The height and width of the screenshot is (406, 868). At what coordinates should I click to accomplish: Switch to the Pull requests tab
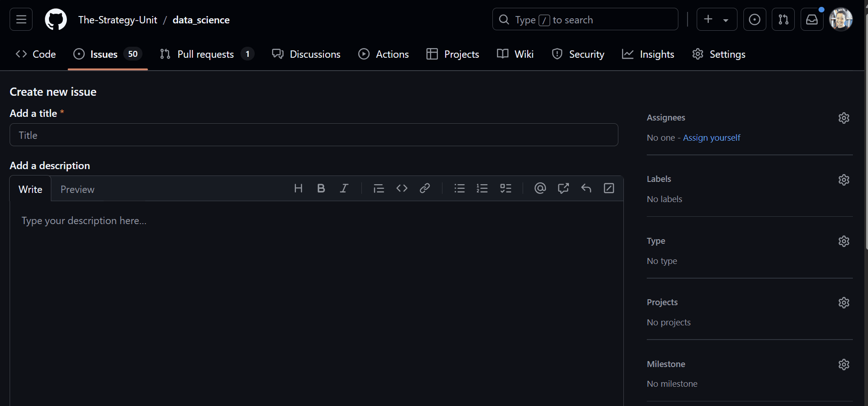(x=207, y=54)
